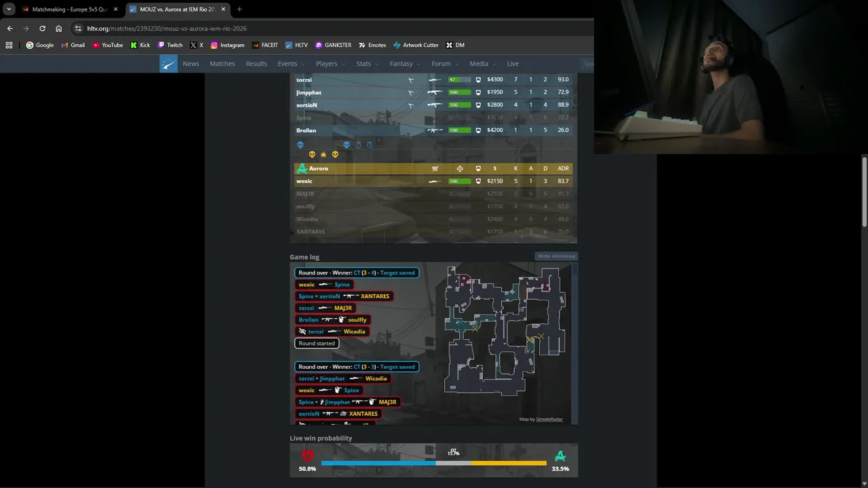The image size is (868, 488).
Task: Click the Aurora logo beside 33.5%
Action: coord(560,455)
